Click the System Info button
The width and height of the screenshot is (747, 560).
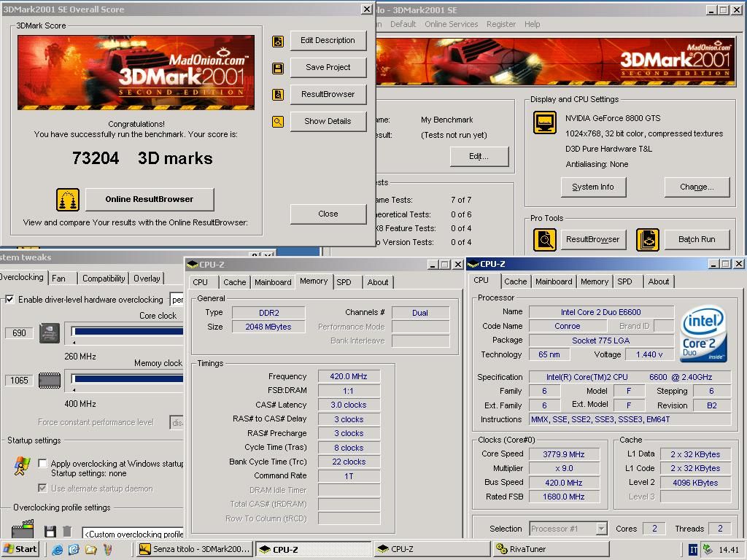593,187
